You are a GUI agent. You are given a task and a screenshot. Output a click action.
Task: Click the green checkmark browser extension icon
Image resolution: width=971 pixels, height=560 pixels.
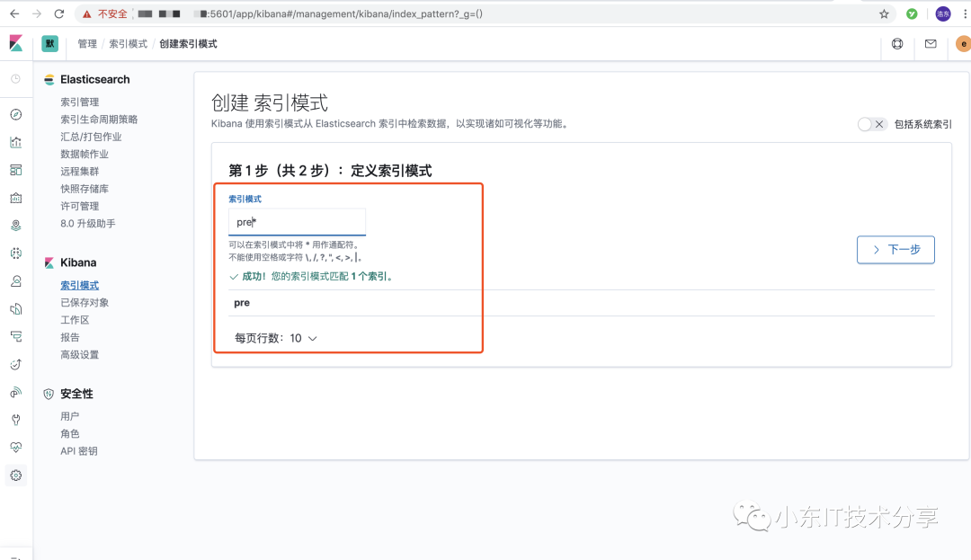pos(912,13)
